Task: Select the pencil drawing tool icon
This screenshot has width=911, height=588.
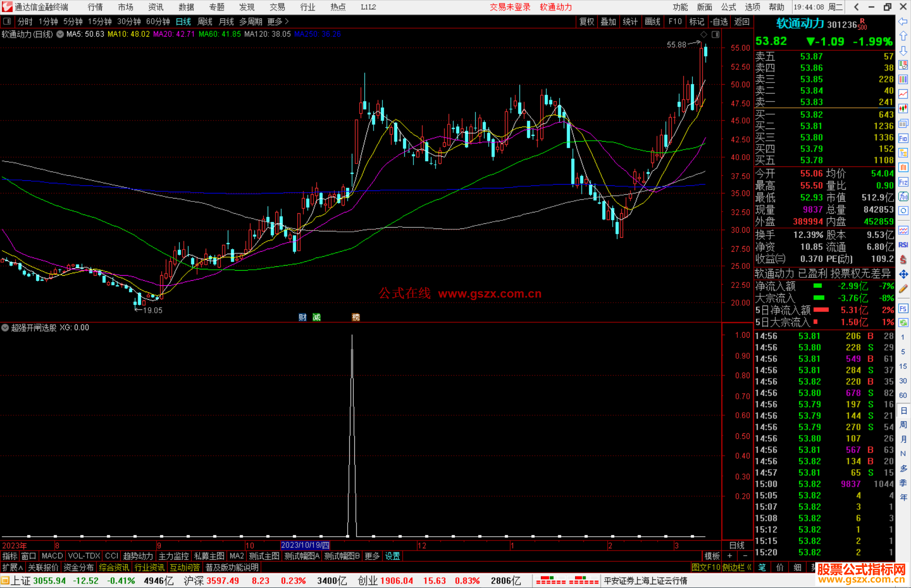Action: [x=903, y=289]
